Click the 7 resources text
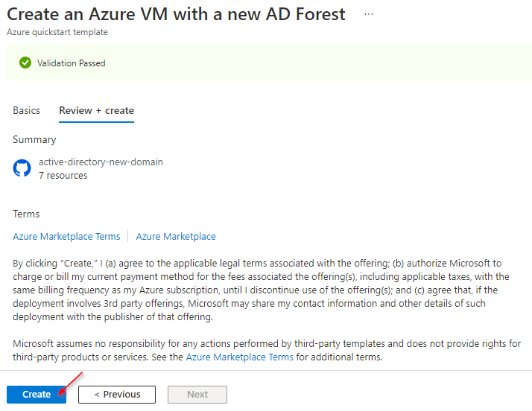The width and height of the screenshot is (532, 411). coord(63,176)
